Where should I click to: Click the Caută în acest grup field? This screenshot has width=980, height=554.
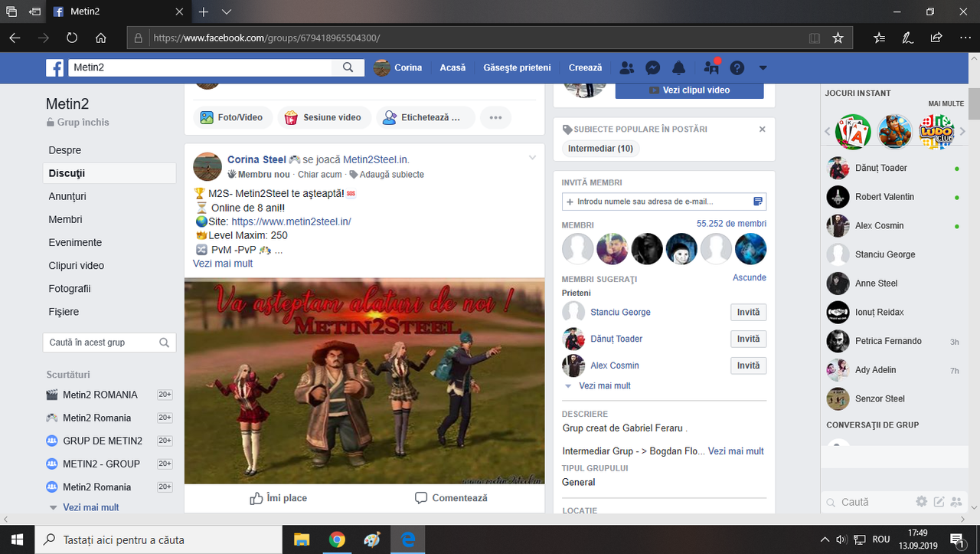tap(109, 343)
